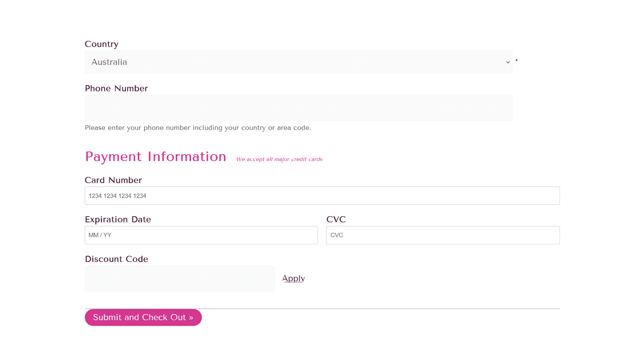Click the Country dropdown chevron arrow
Image resolution: width=644 pixels, height=362 pixels.
tap(508, 62)
